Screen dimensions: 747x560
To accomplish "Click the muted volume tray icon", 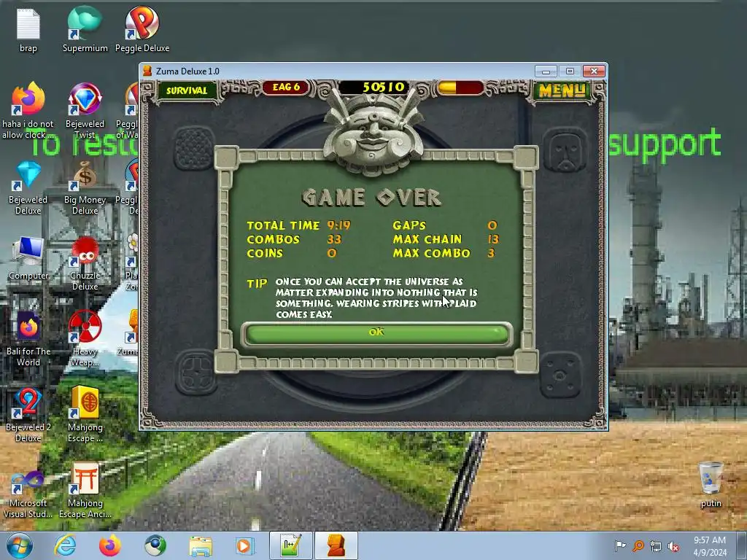I will click(x=673, y=546).
